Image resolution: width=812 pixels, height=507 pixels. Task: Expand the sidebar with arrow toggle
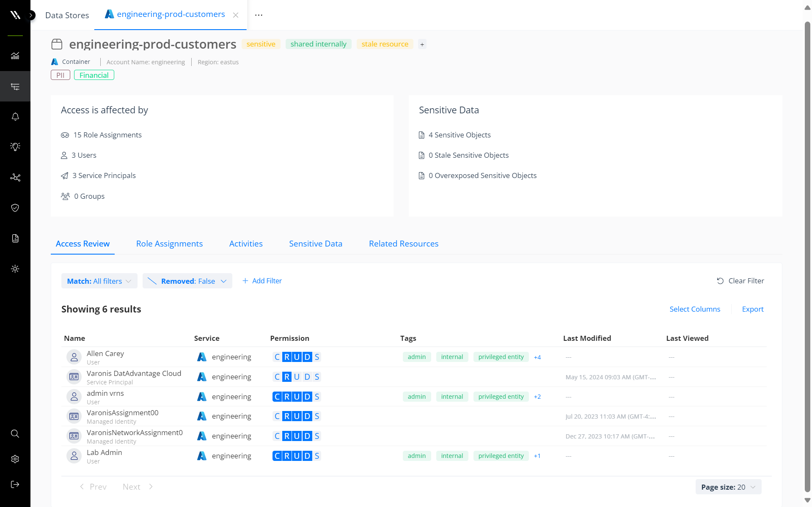pos(31,15)
